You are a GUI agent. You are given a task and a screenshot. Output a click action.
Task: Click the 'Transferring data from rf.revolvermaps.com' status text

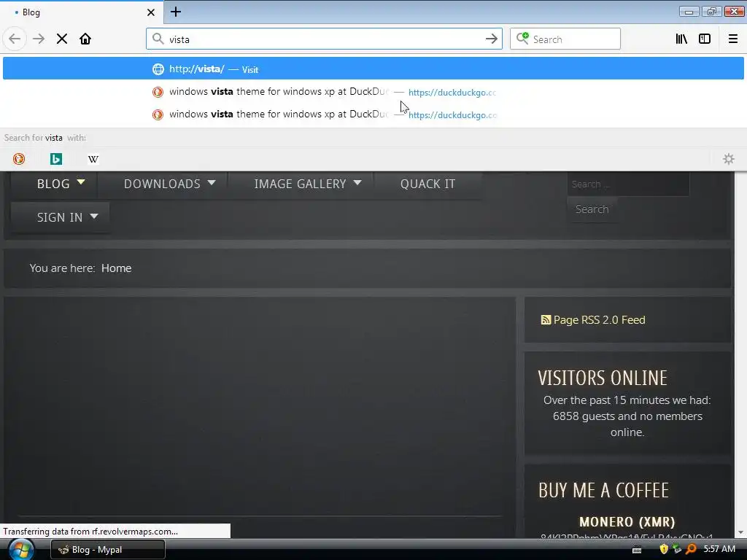[90, 532]
